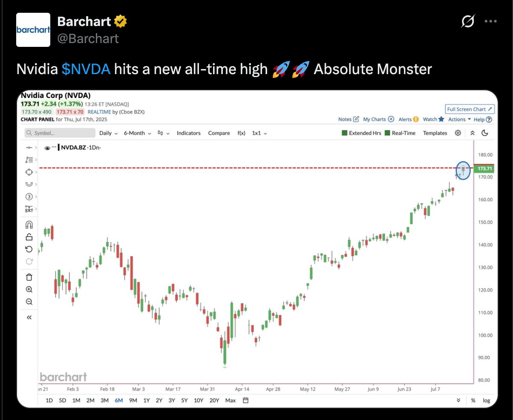Open the NVDA.BZ series three-dot menu
Screen dimensions: 513x420
[54, 147]
